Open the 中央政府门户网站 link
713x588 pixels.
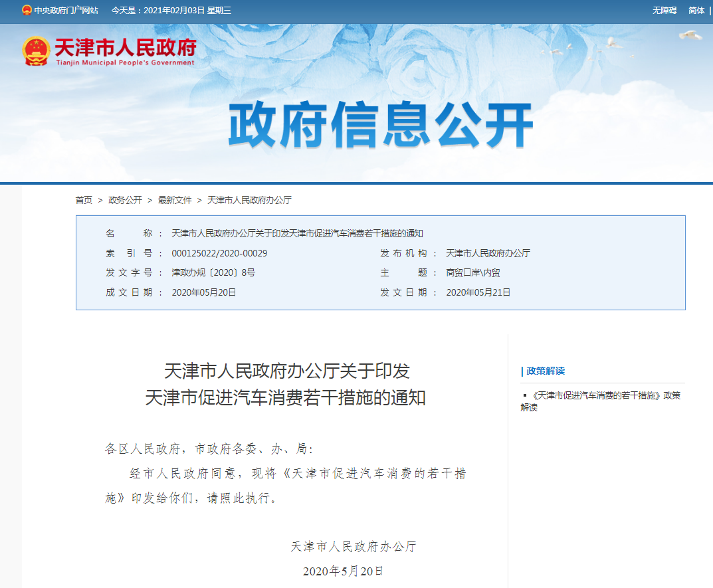point(66,11)
